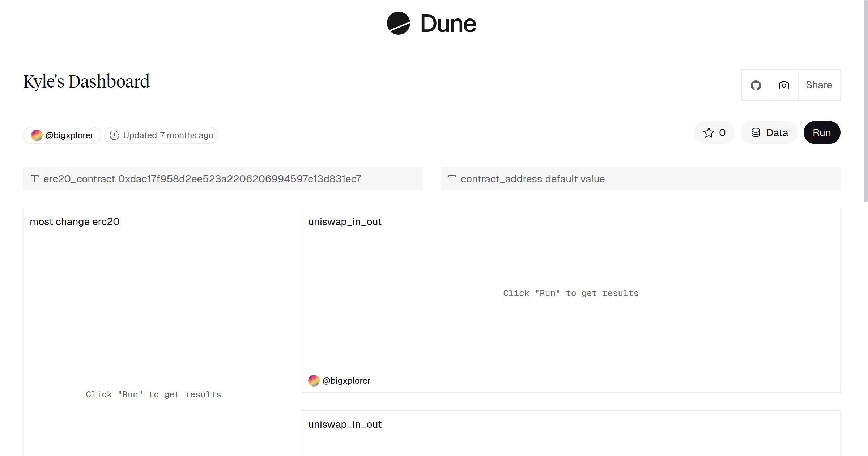Open the GitHub icon button

click(x=756, y=85)
